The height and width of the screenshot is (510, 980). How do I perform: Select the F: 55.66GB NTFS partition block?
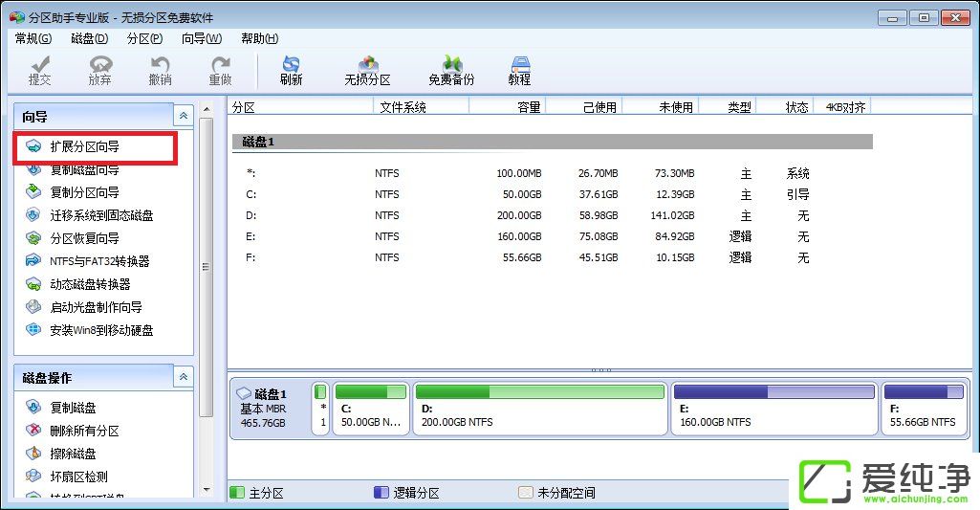(925, 408)
